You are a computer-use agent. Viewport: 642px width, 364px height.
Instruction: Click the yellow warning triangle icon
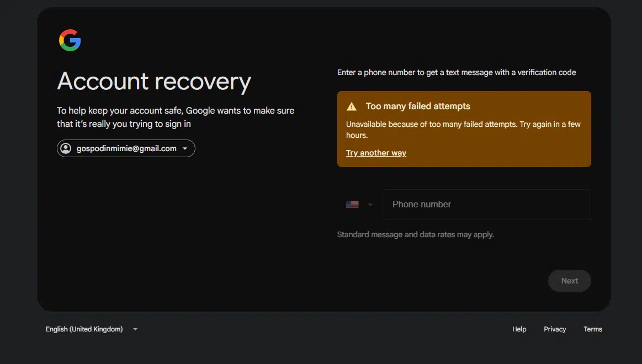coord(351,107)
